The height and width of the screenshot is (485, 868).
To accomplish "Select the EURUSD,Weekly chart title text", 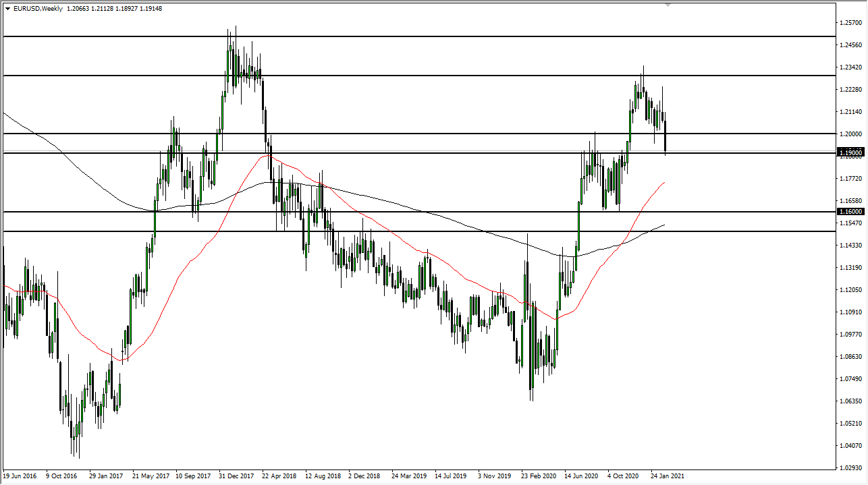I will point(37,9).
